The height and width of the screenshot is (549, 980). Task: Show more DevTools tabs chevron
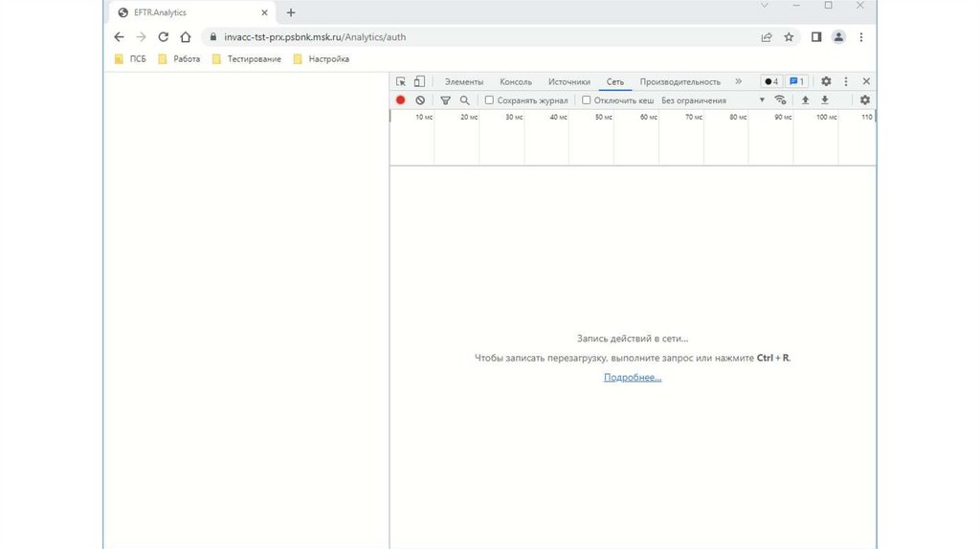point(738,82)
